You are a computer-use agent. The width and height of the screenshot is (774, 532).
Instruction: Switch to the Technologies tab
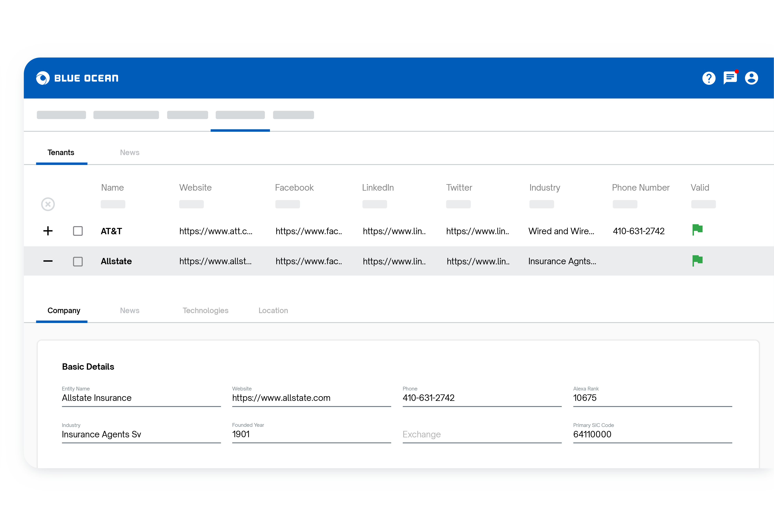coord(206,311)
